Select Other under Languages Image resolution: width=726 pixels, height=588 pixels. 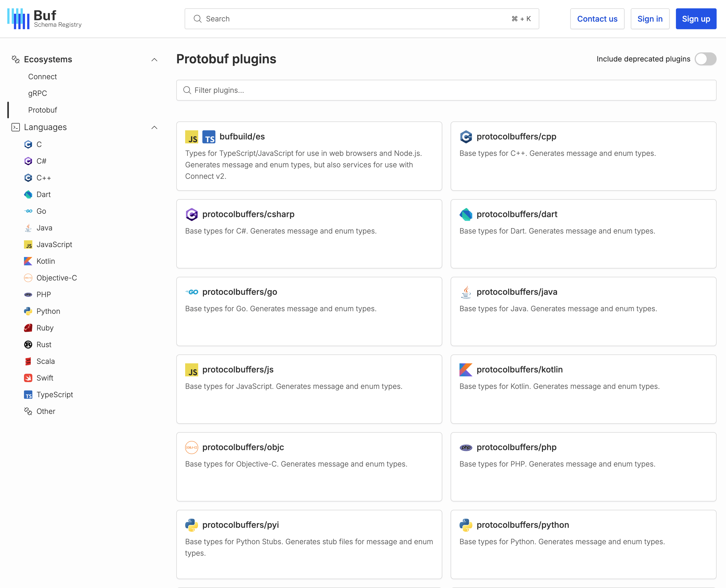click(45, 411)
